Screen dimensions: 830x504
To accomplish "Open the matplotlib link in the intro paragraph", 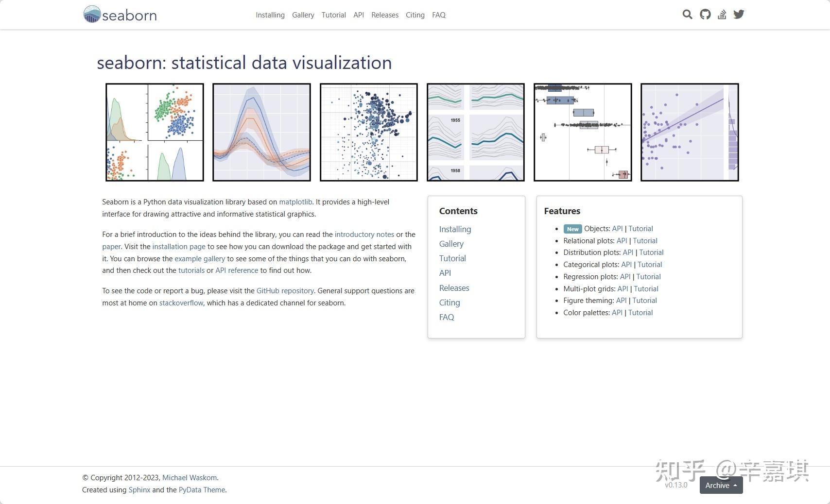I will [295, 202].
